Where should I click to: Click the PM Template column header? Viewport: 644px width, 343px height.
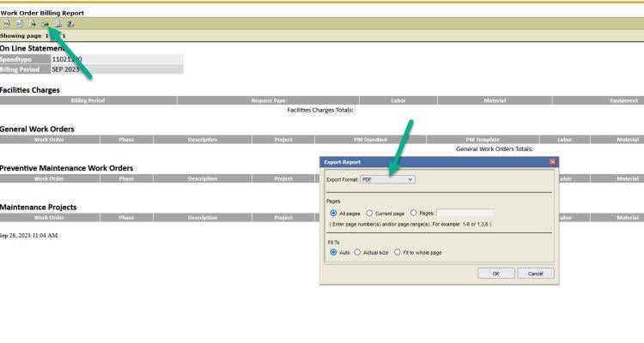(483, 140)
